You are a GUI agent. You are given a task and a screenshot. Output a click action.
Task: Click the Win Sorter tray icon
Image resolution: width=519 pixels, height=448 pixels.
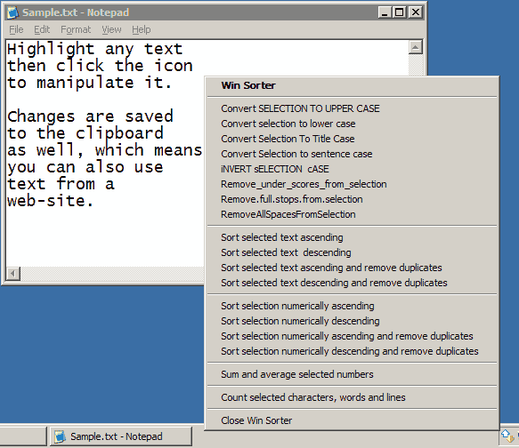[x=507, y=435]
